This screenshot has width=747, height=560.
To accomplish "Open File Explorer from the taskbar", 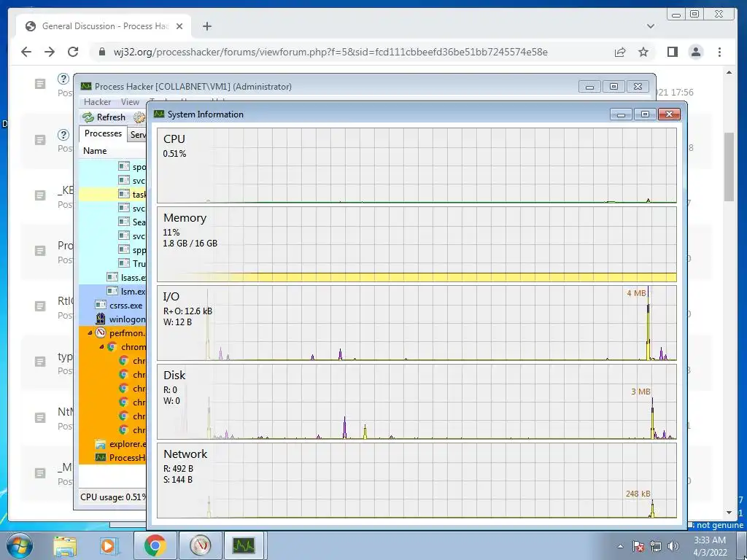I will pyautogui.click(x=65, y=545).
